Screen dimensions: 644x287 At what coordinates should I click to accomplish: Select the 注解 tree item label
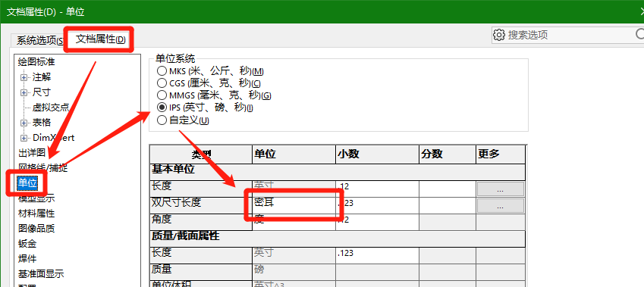[42, 77]
